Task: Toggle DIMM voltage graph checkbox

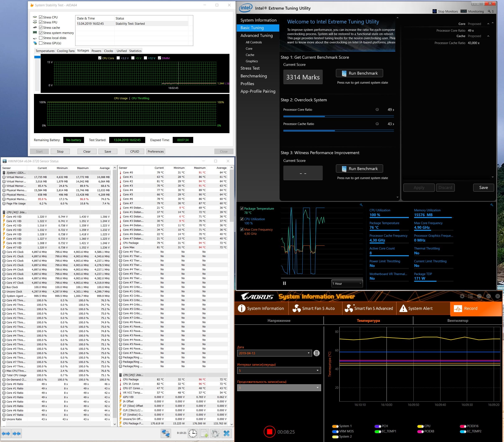Action: click(159, 58)
